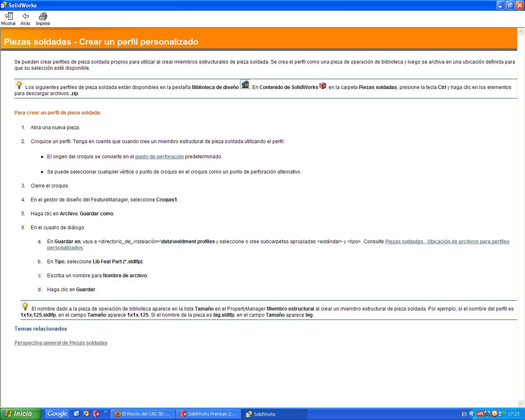Click the orange round tray icon
The image size is (525, 420).
tap(494, 414)
